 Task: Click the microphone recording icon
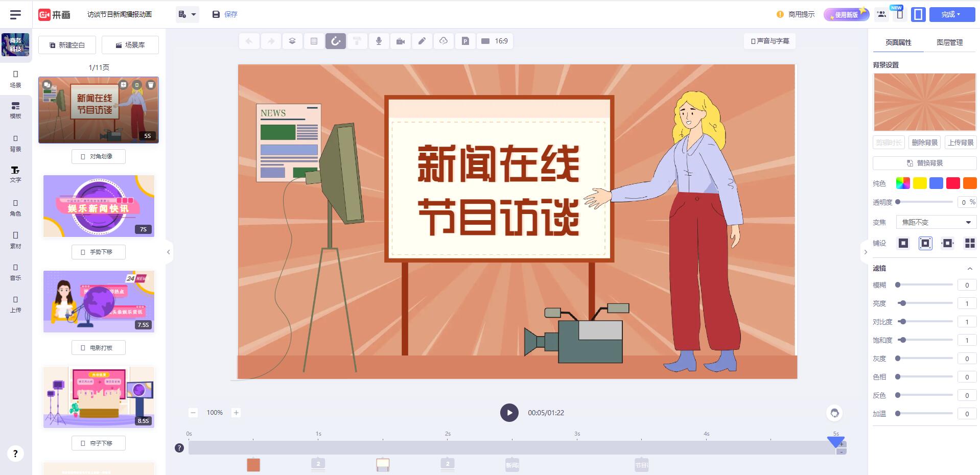[x=379, y=41]
